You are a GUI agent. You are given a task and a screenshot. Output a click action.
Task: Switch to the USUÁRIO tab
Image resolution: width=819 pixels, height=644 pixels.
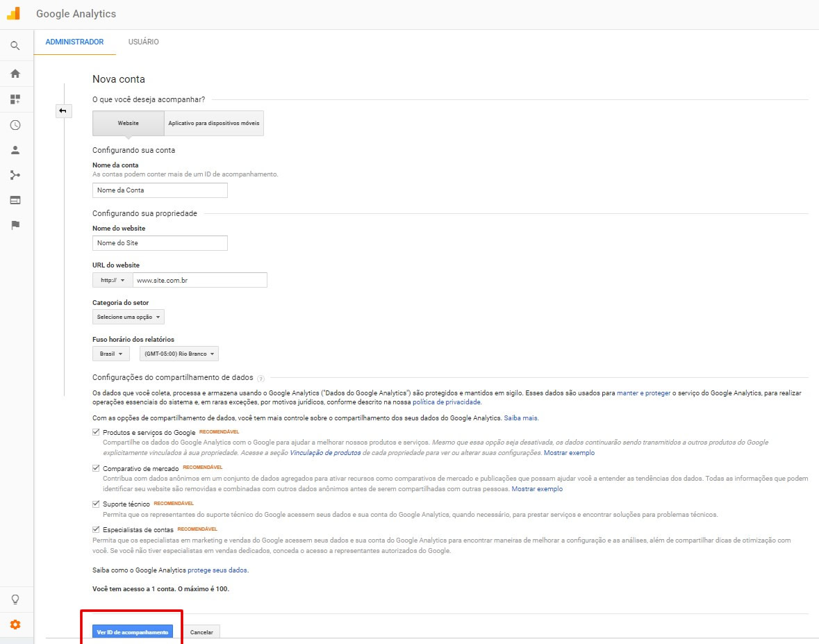point(143,42)
